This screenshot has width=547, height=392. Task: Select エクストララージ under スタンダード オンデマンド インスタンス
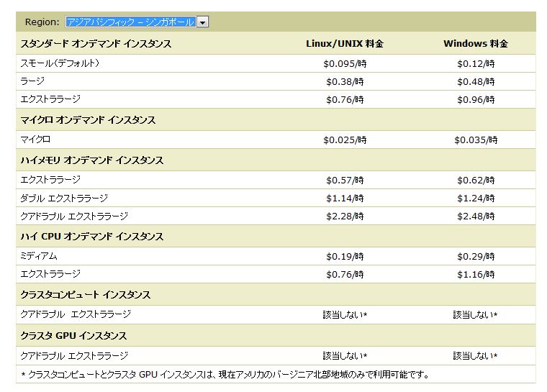tap(50, 99)
